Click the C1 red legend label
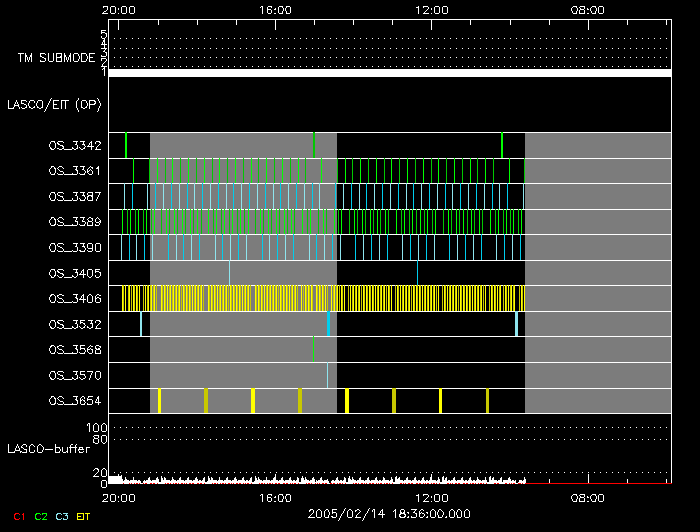This screenshot has height=532, width=700. [x=17, y=516]
